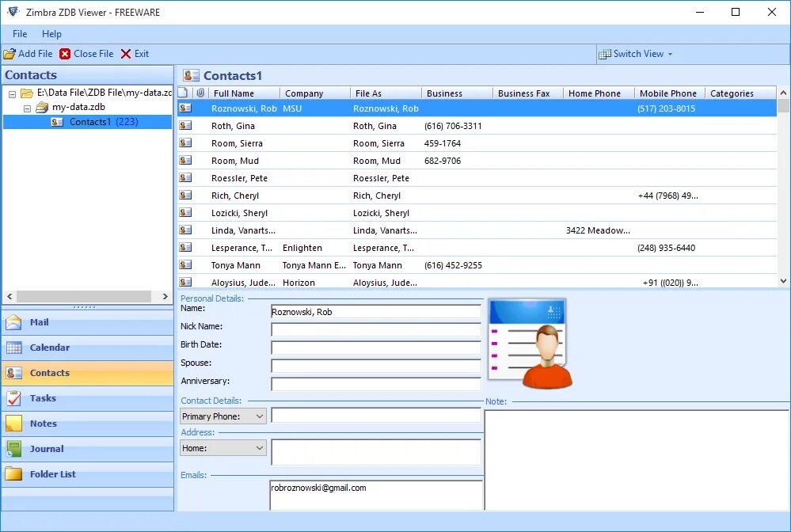
Task: Open the File menu
Action: [x=20, y=34]
